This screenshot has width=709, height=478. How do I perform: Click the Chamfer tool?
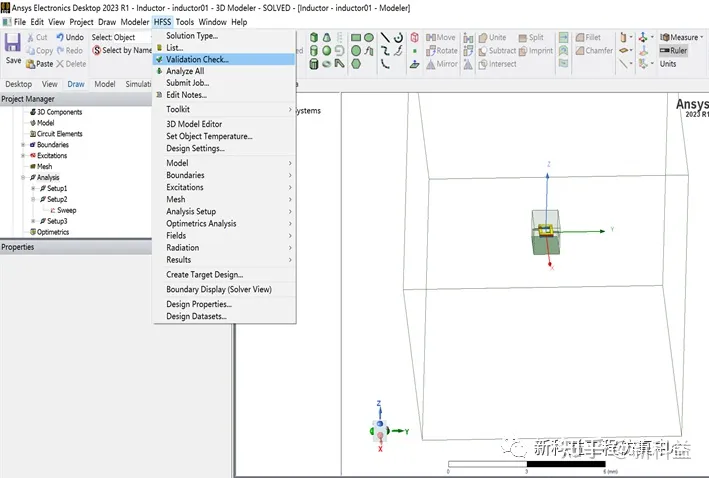[x=594, y=51]
